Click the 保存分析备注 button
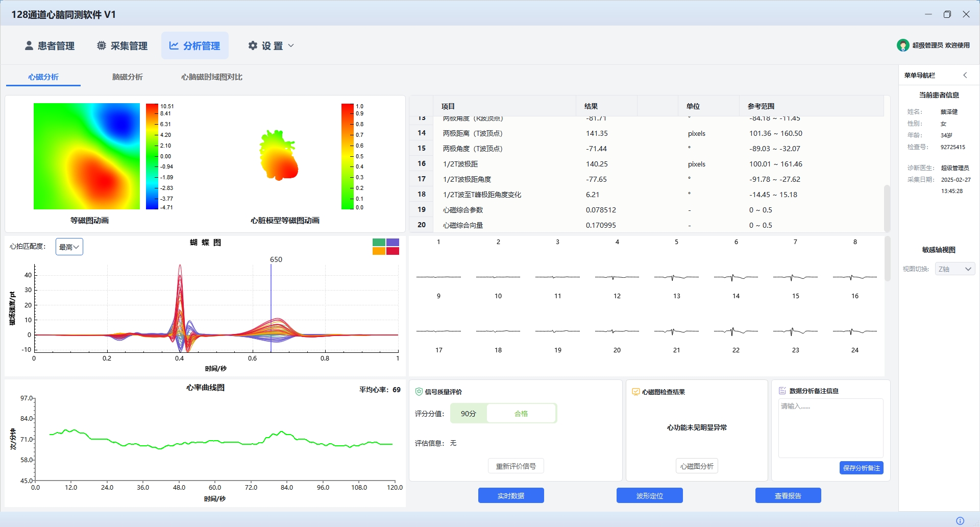The width and height of the screenshot is (980, 527). [x=862, y=468]
